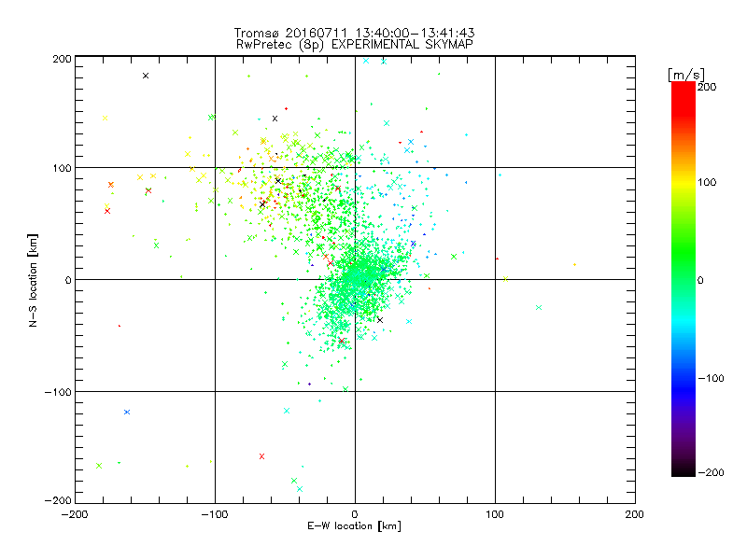Click the y-axis tick label '-200' beside the plot
Viewport: 747px width, 560px height.
[x=58, y=500]
